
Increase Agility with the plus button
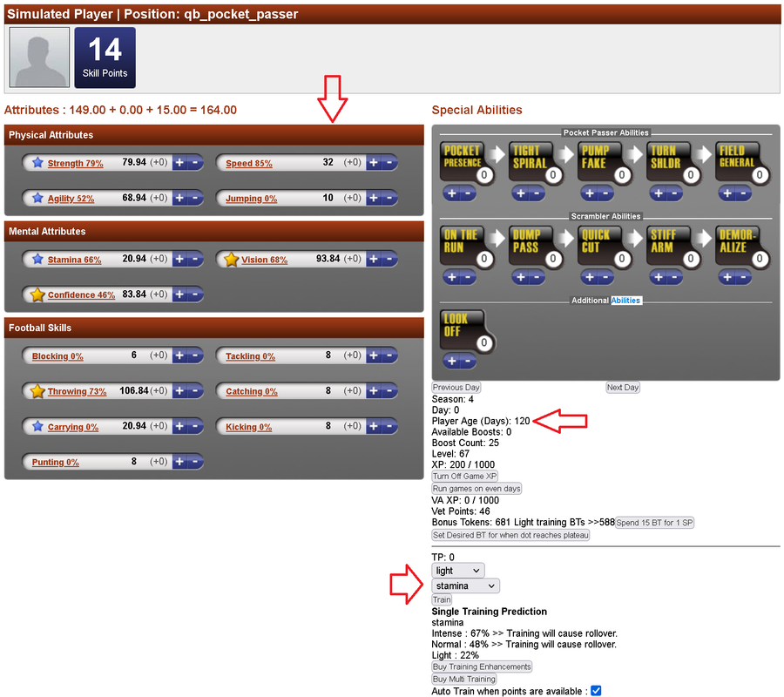[x=180, y=198]
